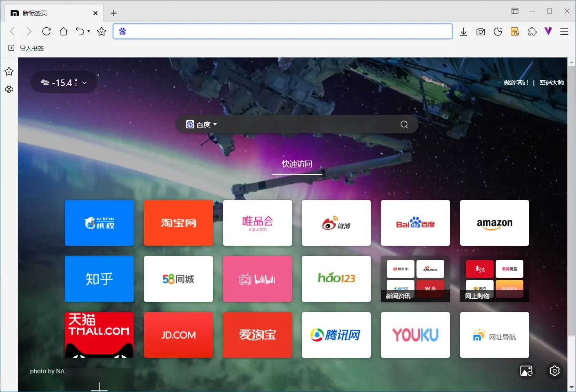Go back using the back arrow
Screen dimensions: 576x392
(x=12, y=31)
